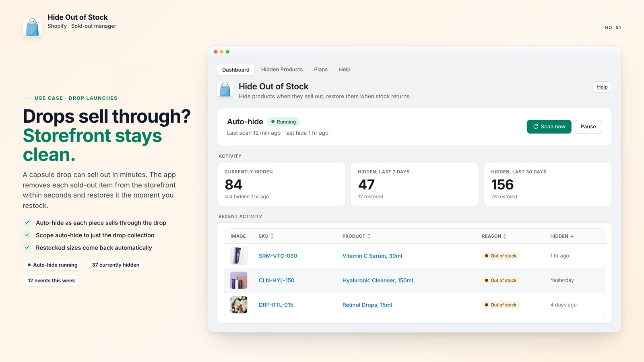This screenshot has width=644, height=362.
Task: Click checkmark beside Scope auto-hide line
Action: (x=27, y=235)
